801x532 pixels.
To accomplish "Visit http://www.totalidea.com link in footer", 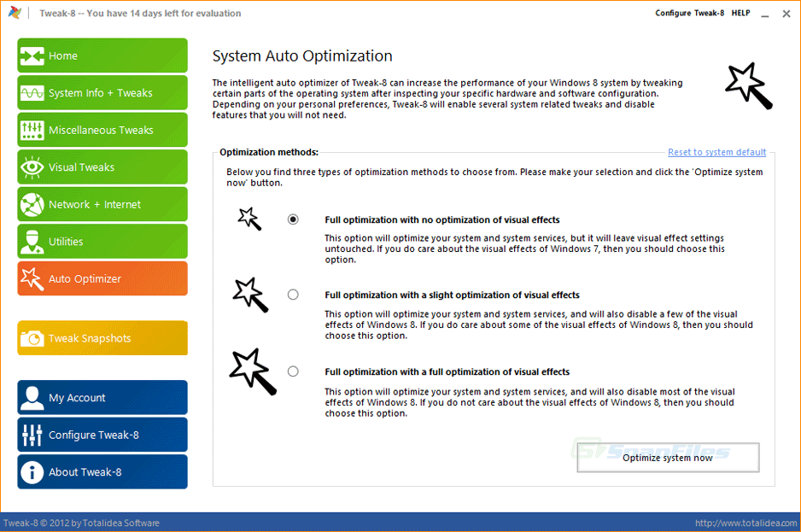I will (x=745, y=523).
